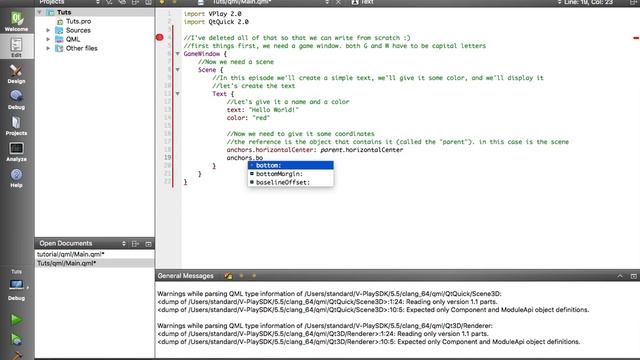Expand the Other files folder
Screen dimensions: 640x360
pos(48,48)
